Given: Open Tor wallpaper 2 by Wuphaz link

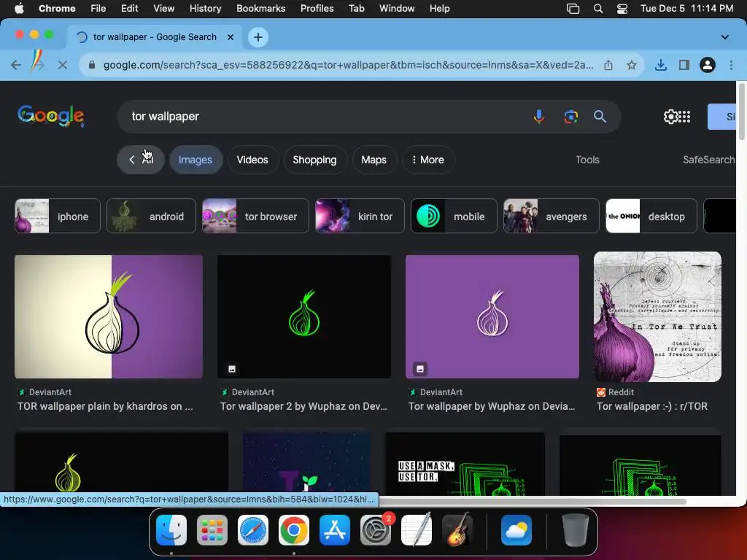Looking at the screenshot, I should click(303, 406).
